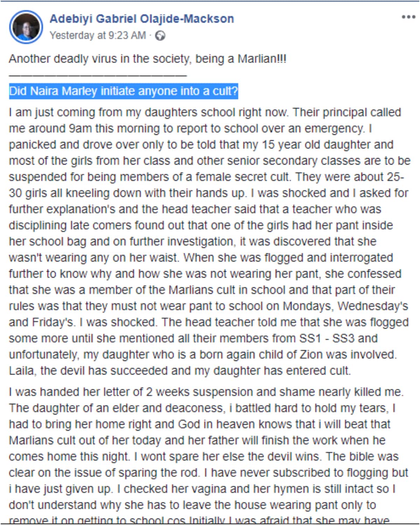Click the globe public audience icon
This screenshot has height=525, width=420.
pyautogui.click(x=160, y=36)
